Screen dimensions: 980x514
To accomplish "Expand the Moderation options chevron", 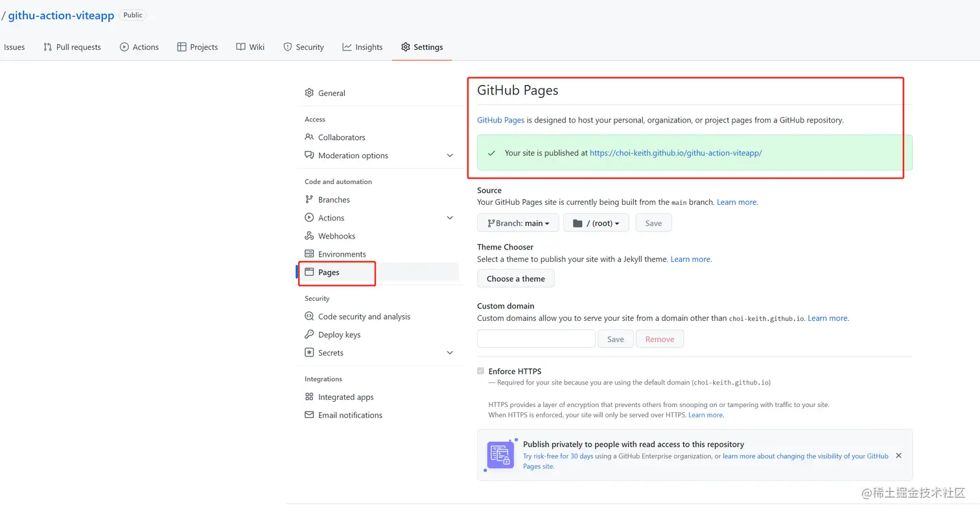I will click(x=450, y=155).
